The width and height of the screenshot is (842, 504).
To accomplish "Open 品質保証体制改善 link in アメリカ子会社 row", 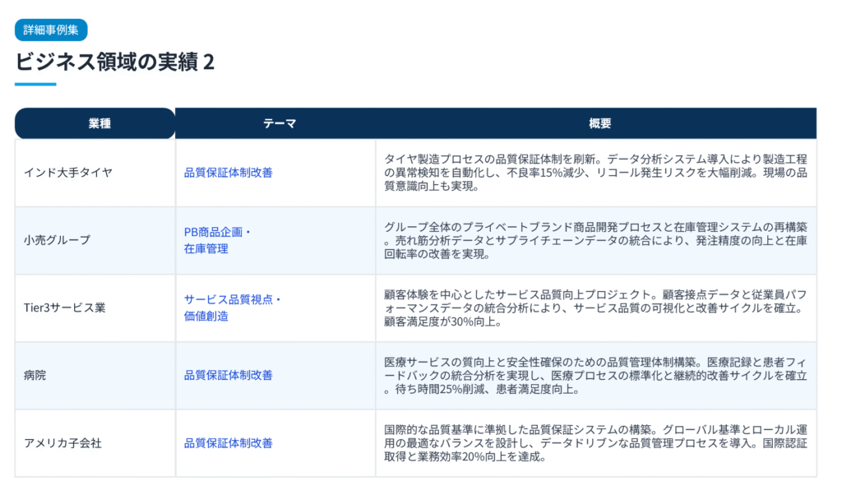I will click(228, 443).
